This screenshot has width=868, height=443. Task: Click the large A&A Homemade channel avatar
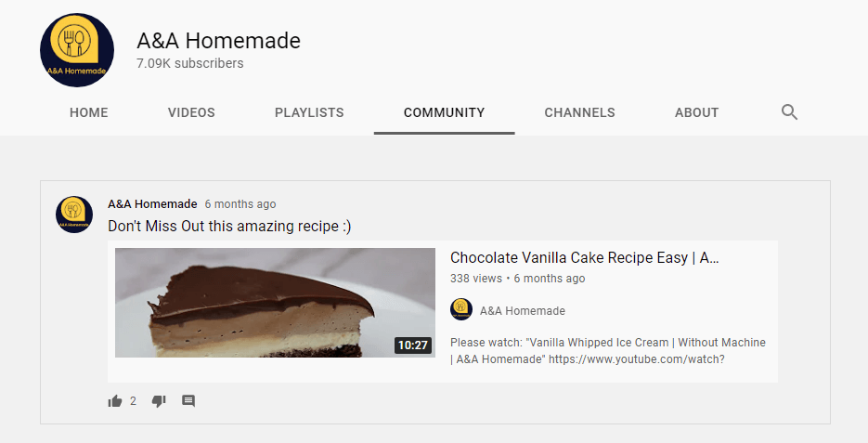click(77, 50)
